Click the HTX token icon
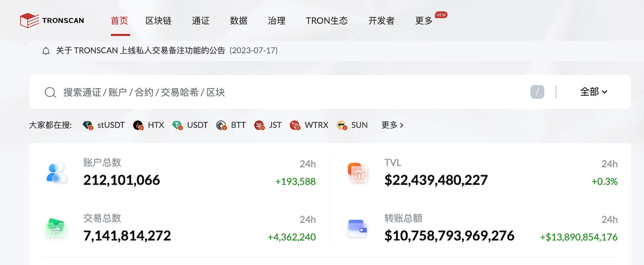Viewport: 644px width, 265px height. [x=138, y=125]
